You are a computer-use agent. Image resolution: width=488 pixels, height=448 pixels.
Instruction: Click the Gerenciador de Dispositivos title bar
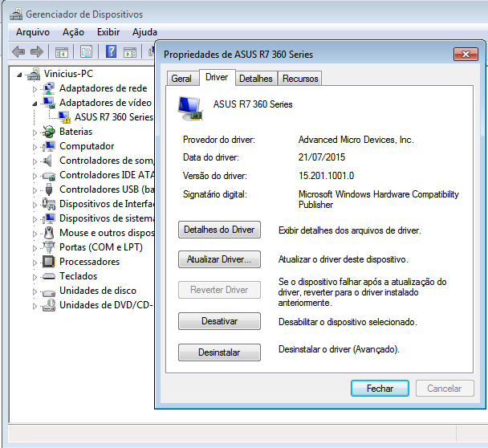pyautogui.click(x=246, y=14)
